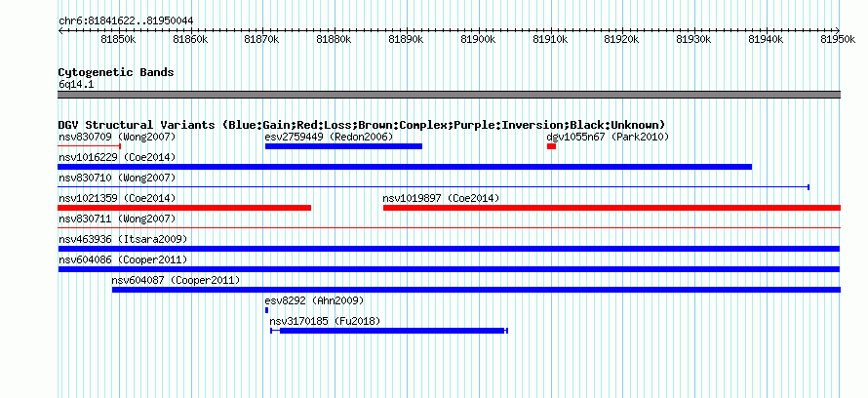Click the 81870k ruler tick label
The image size is (868, 398).
pyautogui.click(x=263, y=39)
